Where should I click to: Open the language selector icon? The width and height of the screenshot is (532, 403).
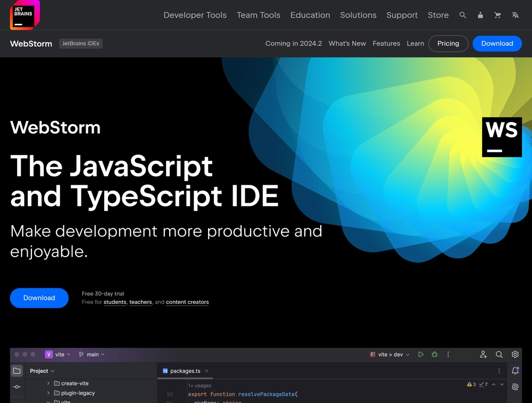[515, 15]
